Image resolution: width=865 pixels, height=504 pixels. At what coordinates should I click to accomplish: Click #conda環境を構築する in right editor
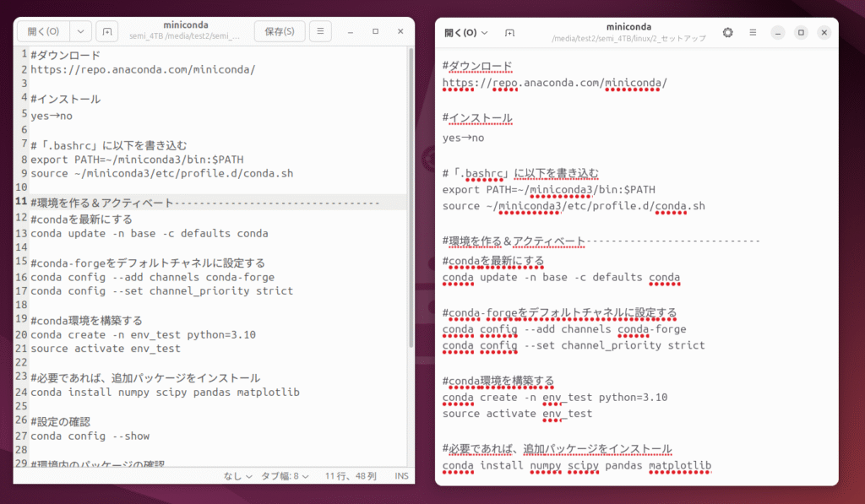(x=498, y=381)
